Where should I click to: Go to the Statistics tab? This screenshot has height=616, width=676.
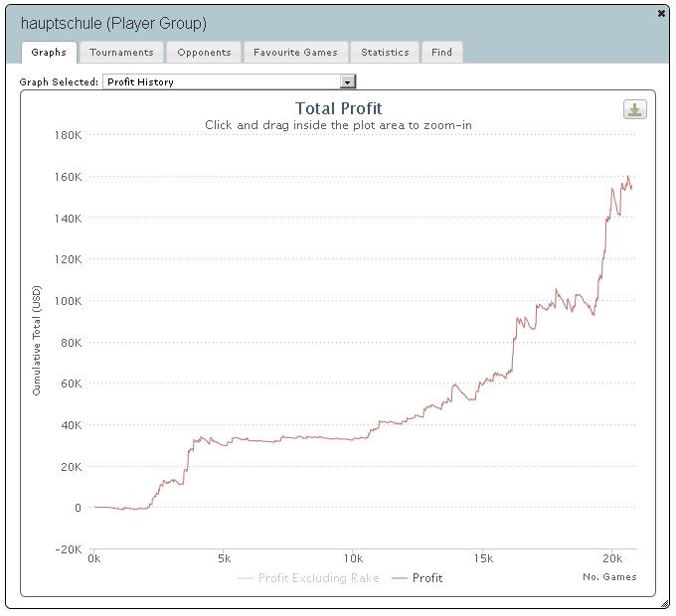(385, 53)
